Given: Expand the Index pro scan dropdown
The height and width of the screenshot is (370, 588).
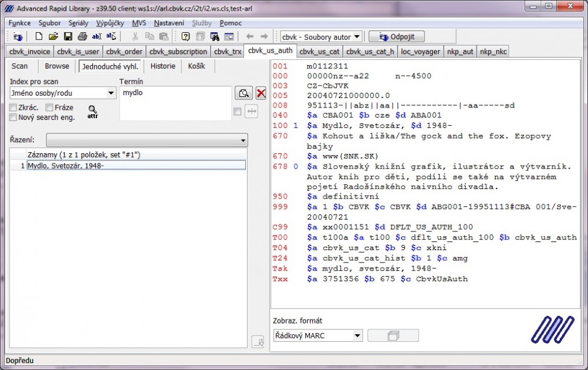Looking at the screenshot, I should [111, 93].
